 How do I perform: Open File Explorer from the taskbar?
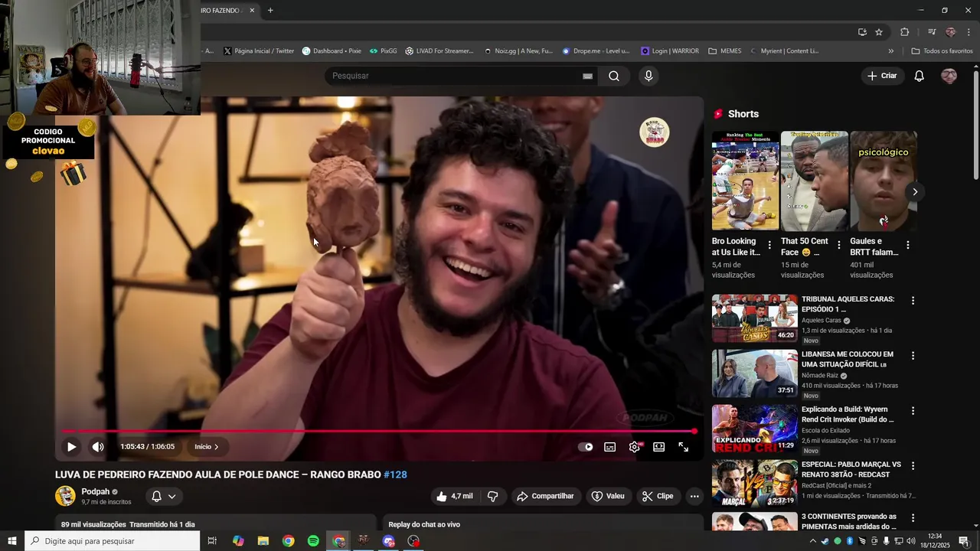[263, 541]
